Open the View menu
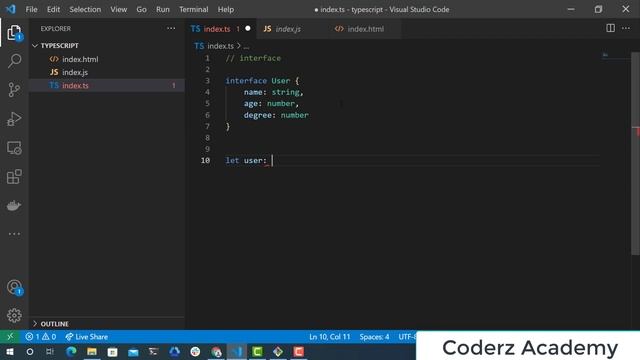The image size is (640, 360). tap(118, 9)
